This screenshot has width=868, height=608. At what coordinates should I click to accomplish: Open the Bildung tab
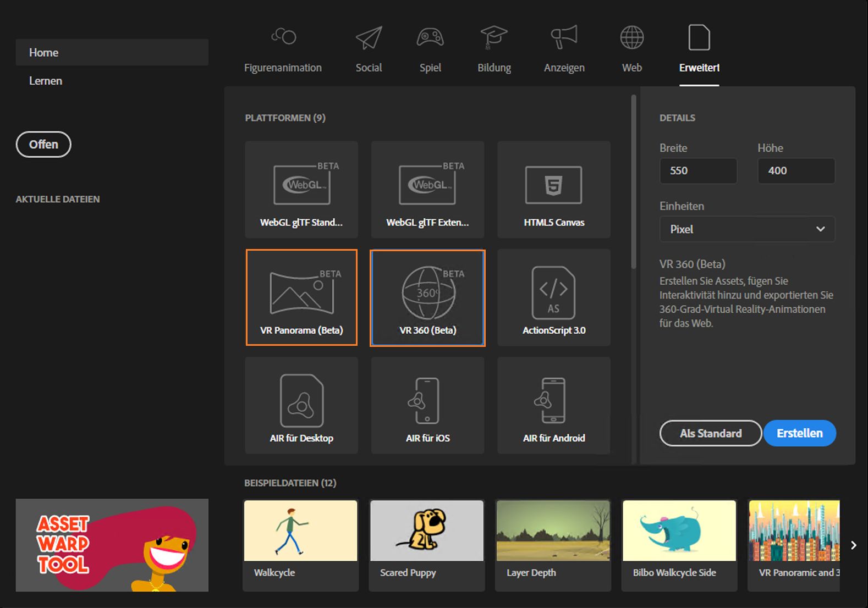(494, 50)
